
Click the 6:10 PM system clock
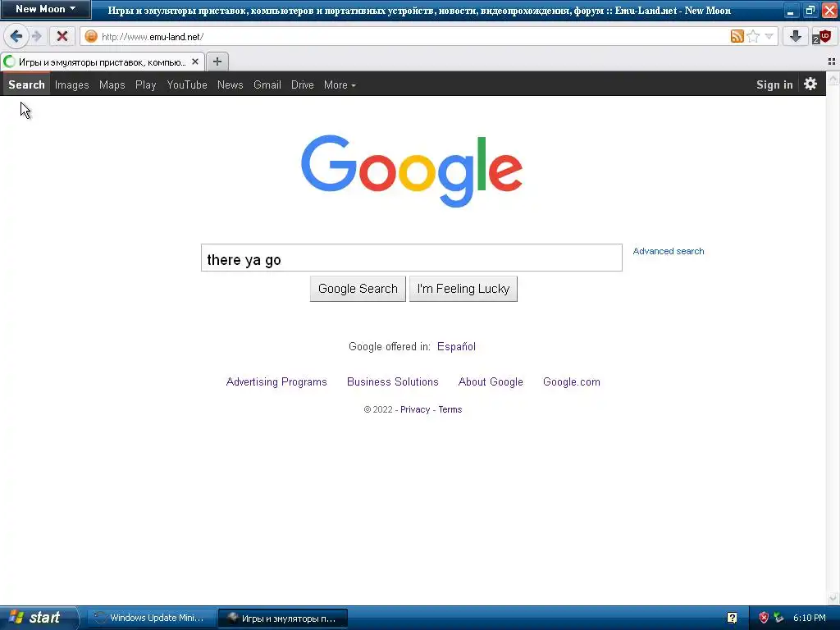(x=810, y=618)
